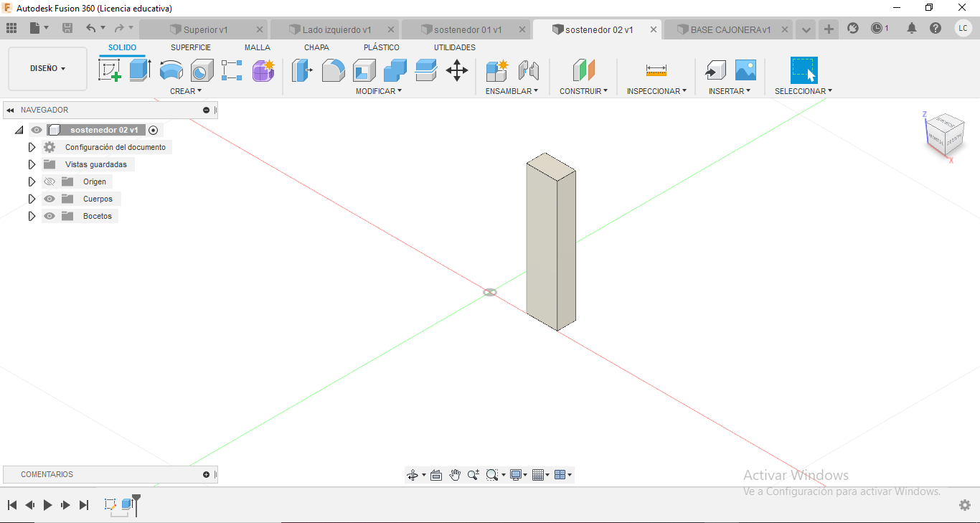Hide the Cuerpos folder

click(x=50, y=199)
